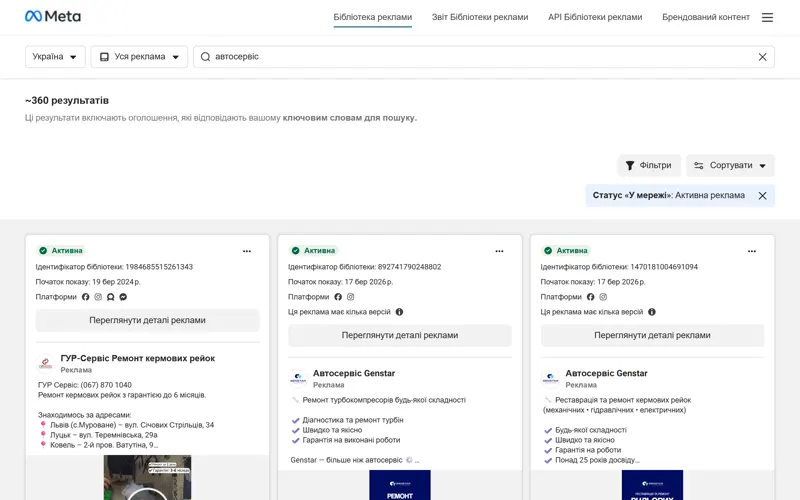Click Facebook icon on ad 892741790248802

[338, 297]
